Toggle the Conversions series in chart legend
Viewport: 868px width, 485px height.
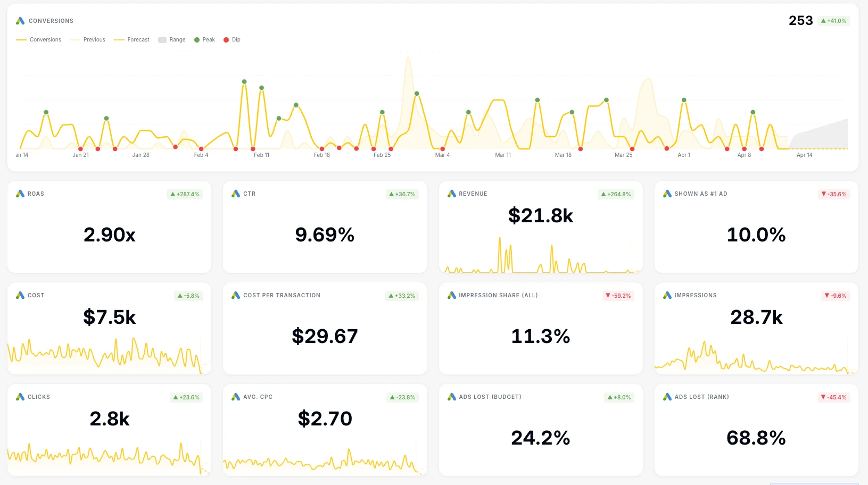coord(39,40)
